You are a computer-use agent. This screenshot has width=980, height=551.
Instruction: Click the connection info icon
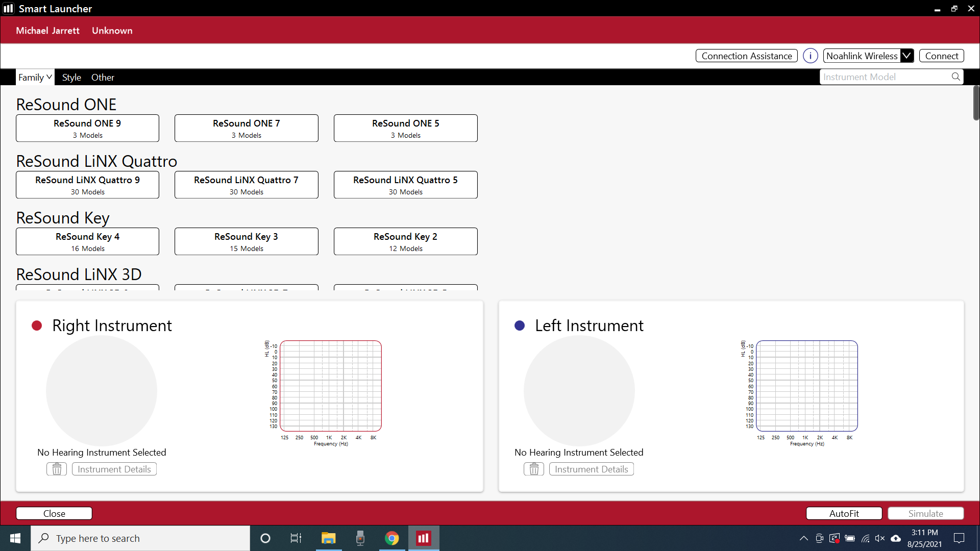[810, 56]
